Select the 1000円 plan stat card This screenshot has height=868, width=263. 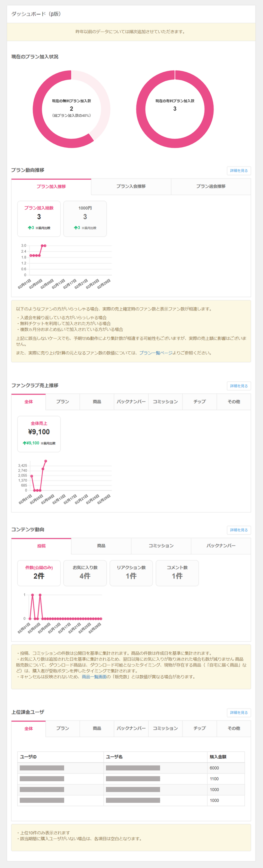point(85,218)
